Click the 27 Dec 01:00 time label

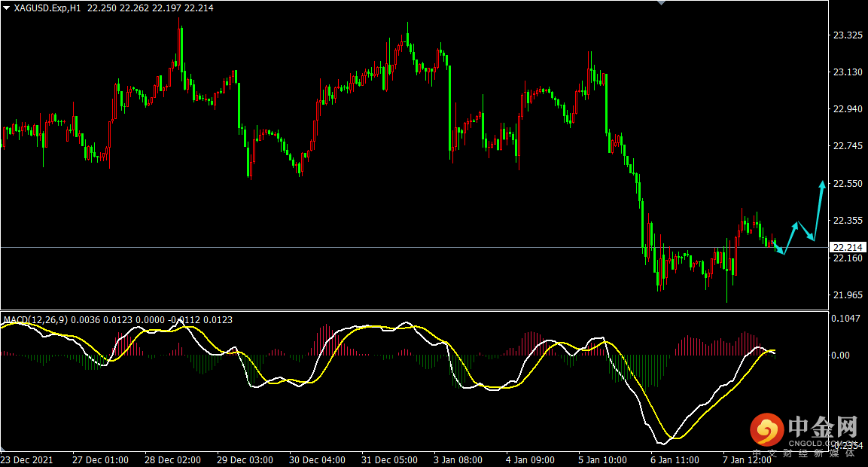pos(100,459)
